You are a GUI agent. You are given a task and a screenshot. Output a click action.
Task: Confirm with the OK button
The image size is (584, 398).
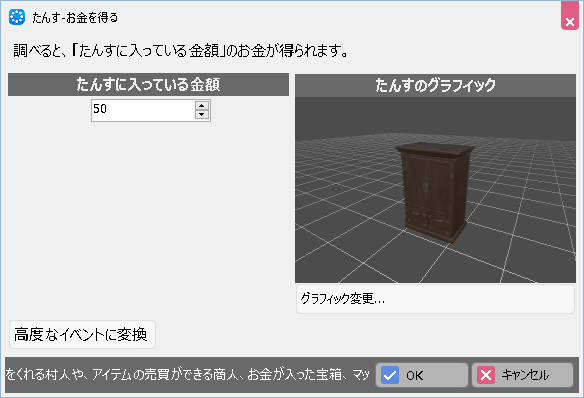point(422,375)
